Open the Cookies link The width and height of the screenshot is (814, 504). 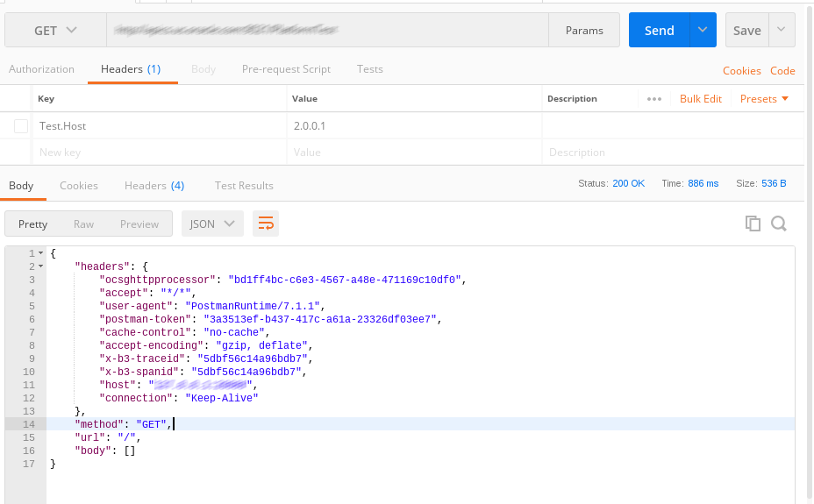pyautogui.click(x=742, y=71)
